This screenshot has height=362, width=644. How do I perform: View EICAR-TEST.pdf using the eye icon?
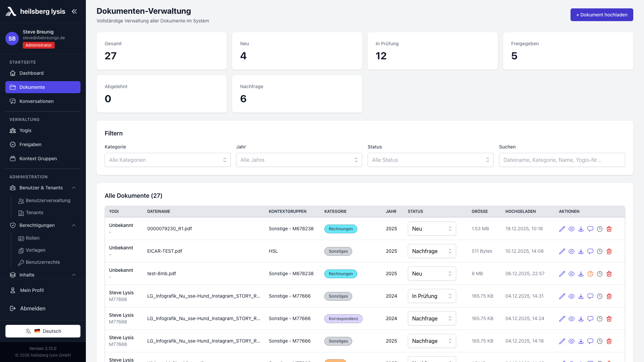point(572,251)
